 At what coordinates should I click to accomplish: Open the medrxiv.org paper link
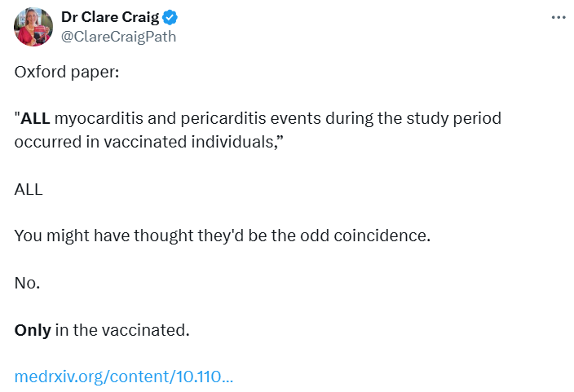coord(124,377)
